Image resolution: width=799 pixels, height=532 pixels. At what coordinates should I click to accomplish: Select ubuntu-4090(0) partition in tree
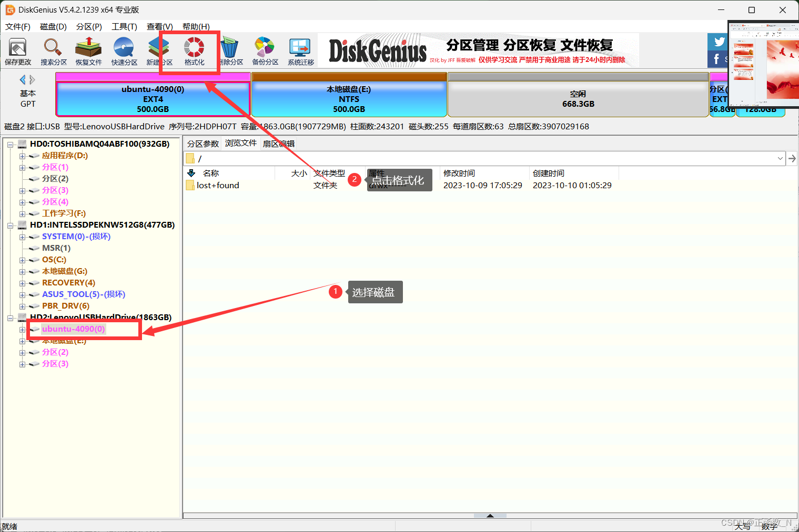[x=73, y=329]
